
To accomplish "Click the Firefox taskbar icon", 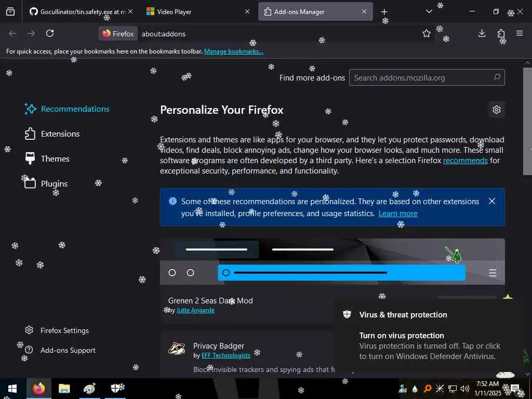I will tap(38, 389).
